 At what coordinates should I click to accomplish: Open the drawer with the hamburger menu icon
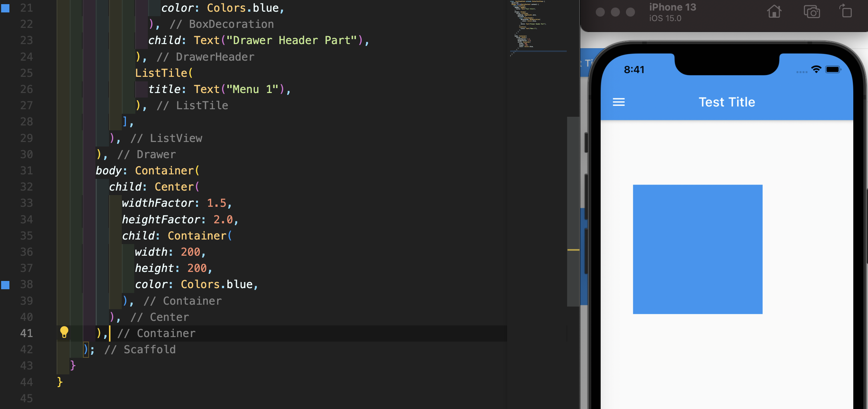point(618,102)
